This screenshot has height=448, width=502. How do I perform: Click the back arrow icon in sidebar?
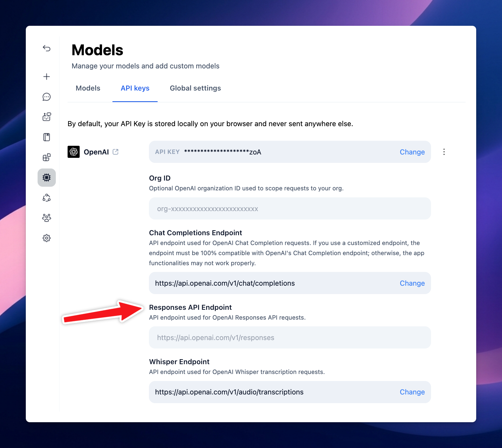coord(47,48)
